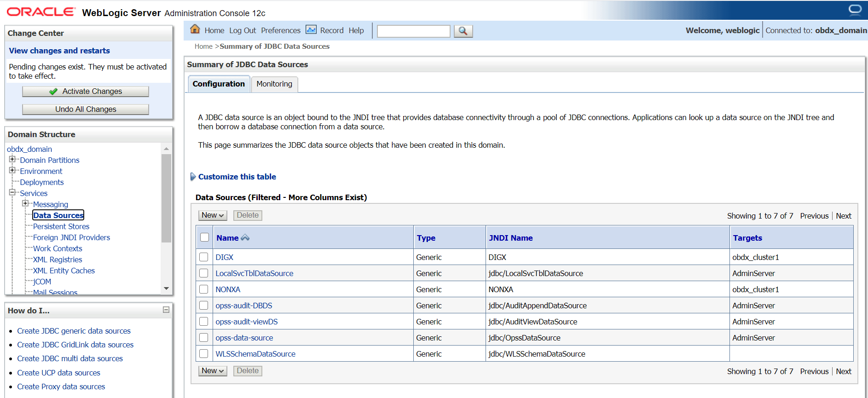This screenshot has height=398, width=868.
Task: Toggle the select-all checkbox in table header
Action: (205, 237)
